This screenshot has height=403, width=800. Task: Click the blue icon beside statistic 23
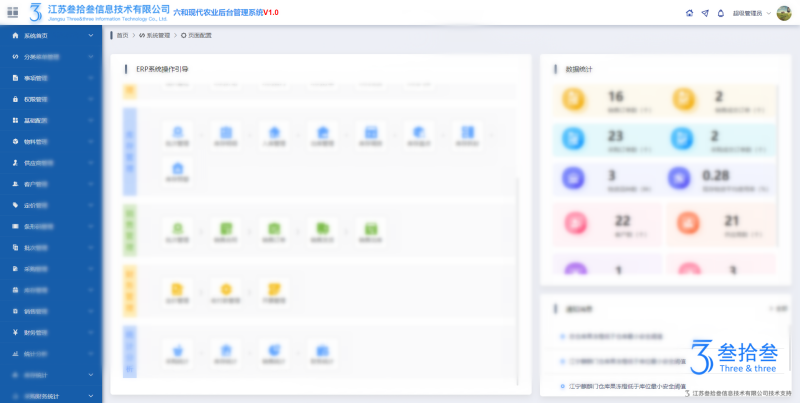(573, 139)
